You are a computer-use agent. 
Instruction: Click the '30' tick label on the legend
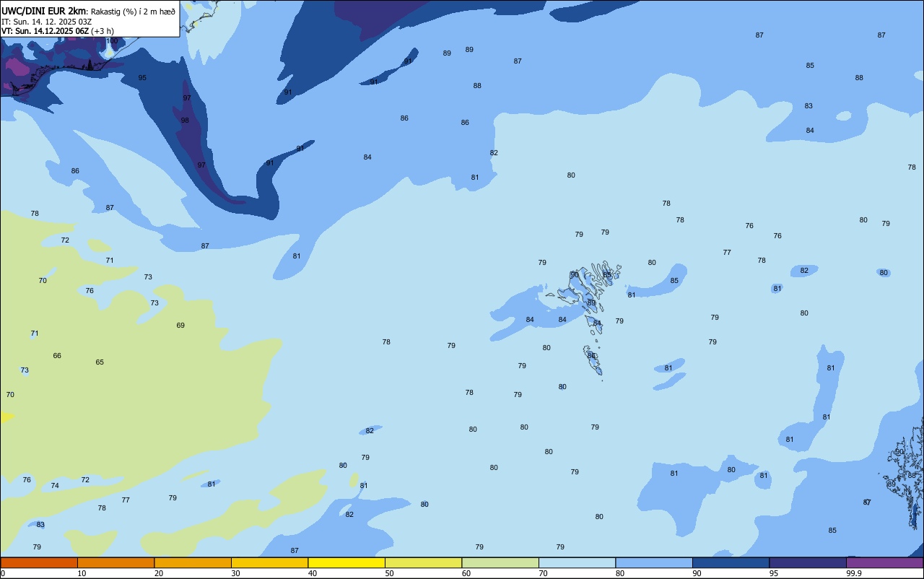click(x=235, y=573)
